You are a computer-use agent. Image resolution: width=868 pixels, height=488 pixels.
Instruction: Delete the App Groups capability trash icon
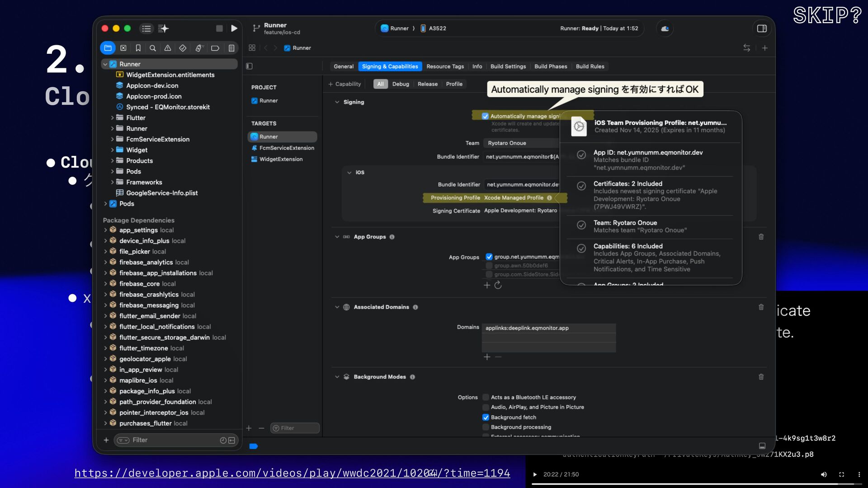coord(761,237)
